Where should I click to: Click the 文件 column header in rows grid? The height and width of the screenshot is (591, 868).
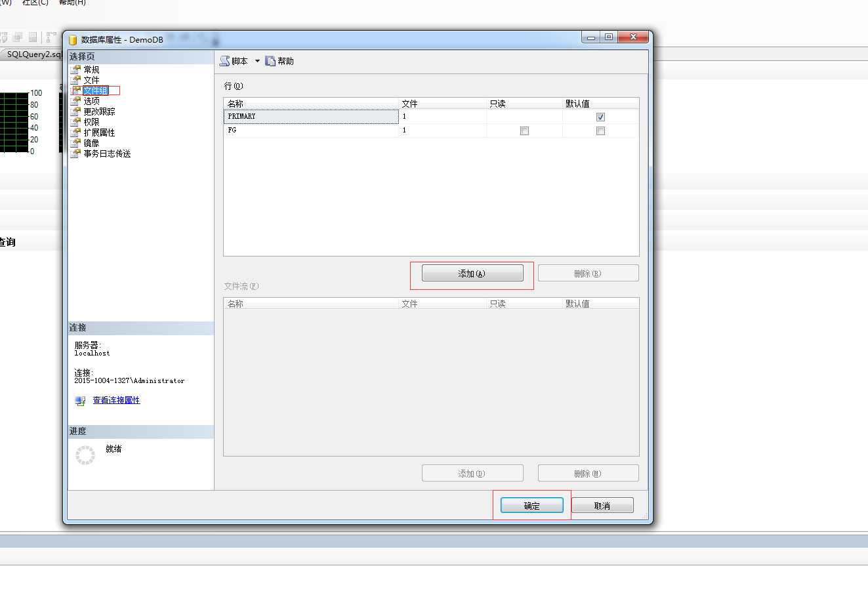(x=442, y=104)
